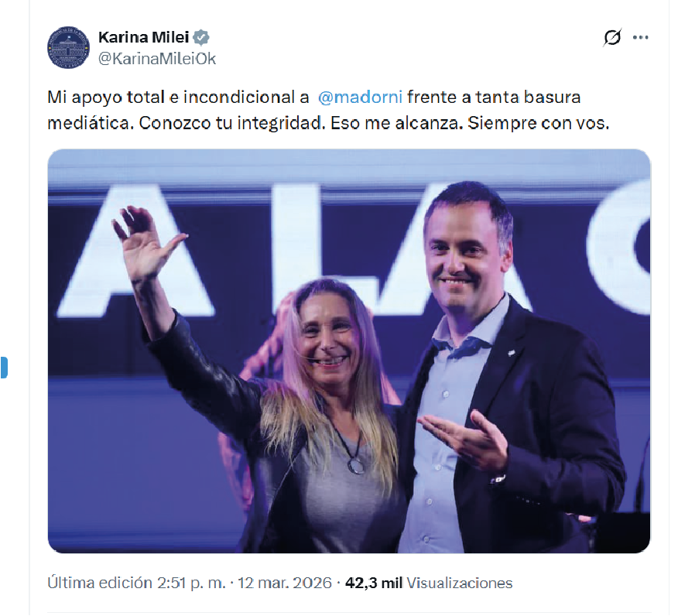Click the phrase "Siempre con vos."
This screenshot has height=616, width=678.
point(539,123)
